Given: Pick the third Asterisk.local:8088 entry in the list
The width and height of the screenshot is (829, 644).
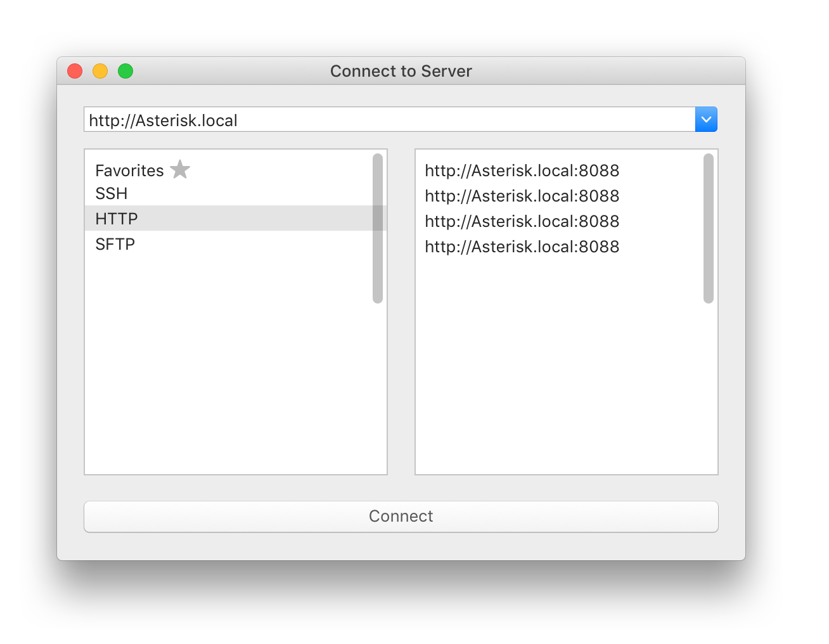Looking at the screenshot, I should (522, 221).
